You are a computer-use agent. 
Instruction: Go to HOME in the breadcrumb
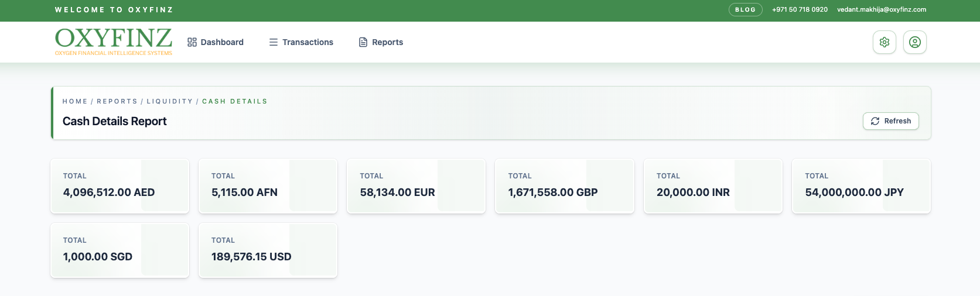click(x=75, y=101)
